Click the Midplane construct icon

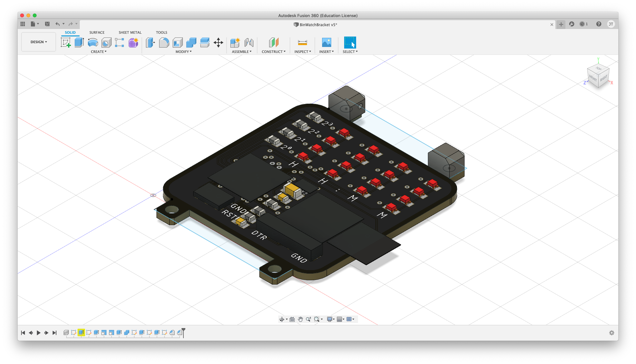point(274,43)
